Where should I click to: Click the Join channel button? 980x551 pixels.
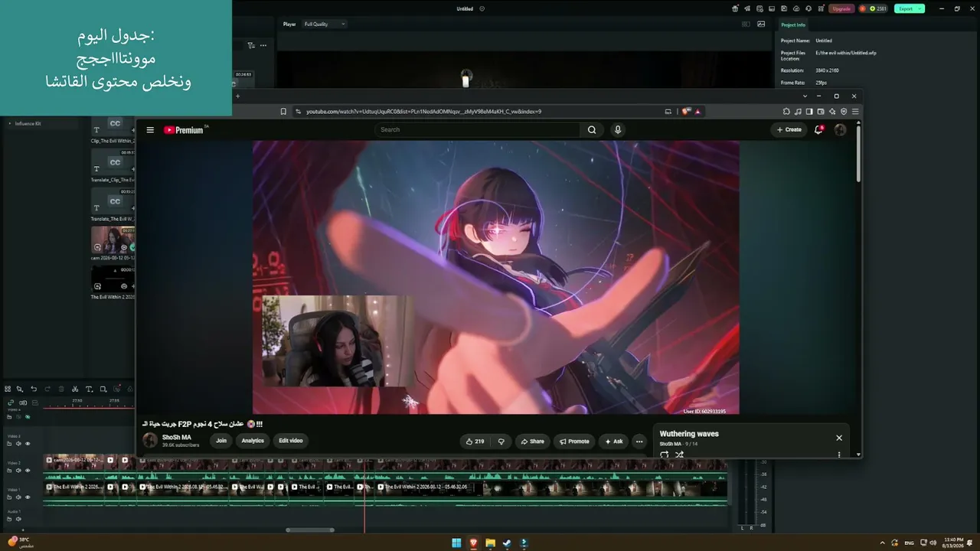coord(221,441)
